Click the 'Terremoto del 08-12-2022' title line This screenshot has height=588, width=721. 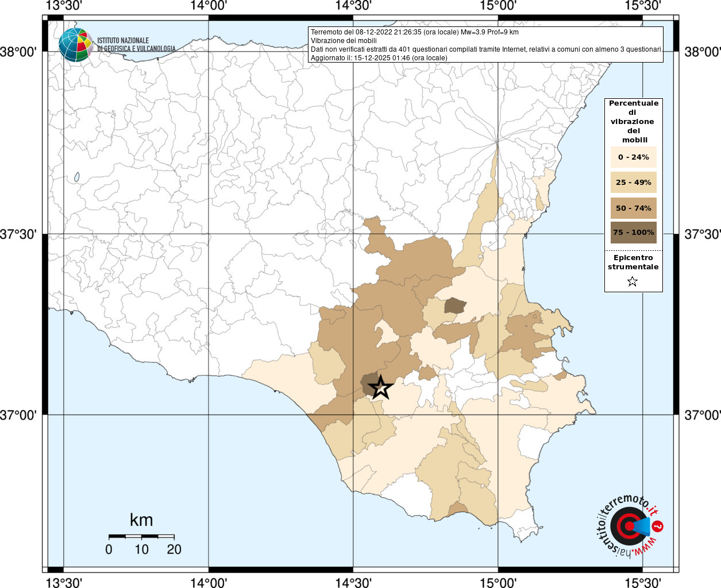pyautogui.click(x=414, y=32)
